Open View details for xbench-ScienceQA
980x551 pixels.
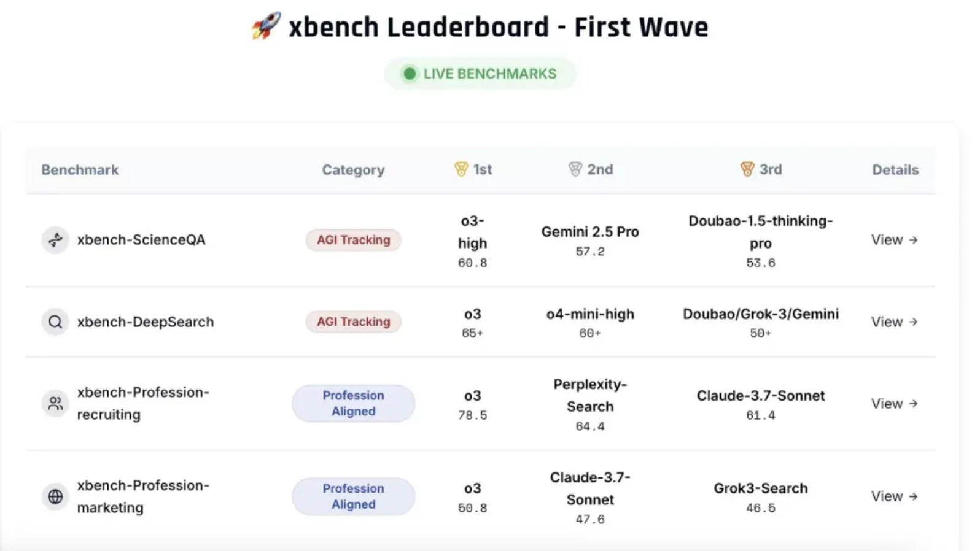click(894, 240)
